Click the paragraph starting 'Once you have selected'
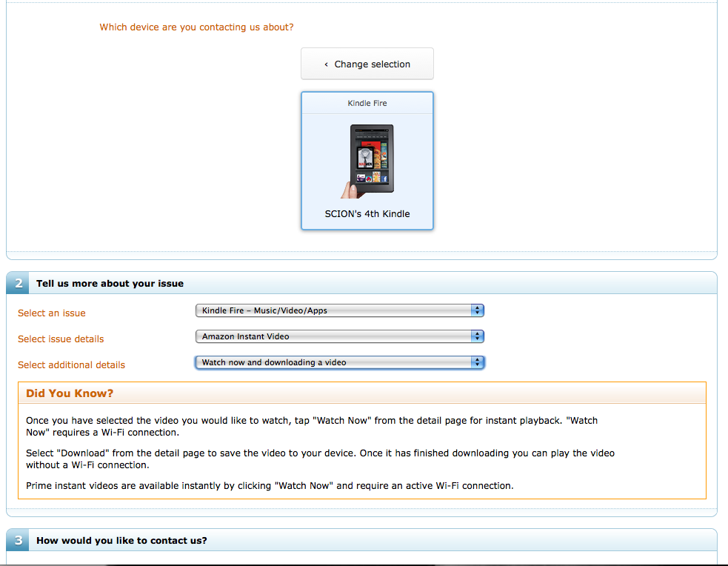The image size is (728, 566). pos(312,426)
